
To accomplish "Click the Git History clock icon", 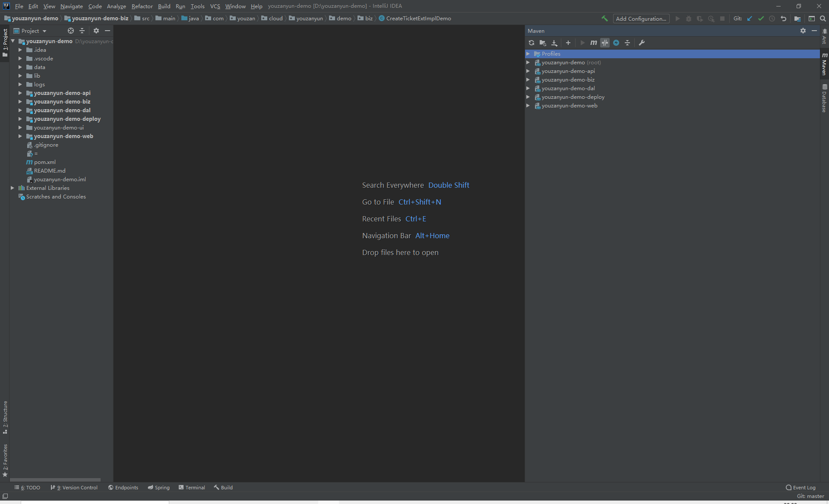I will pos(772,19).
